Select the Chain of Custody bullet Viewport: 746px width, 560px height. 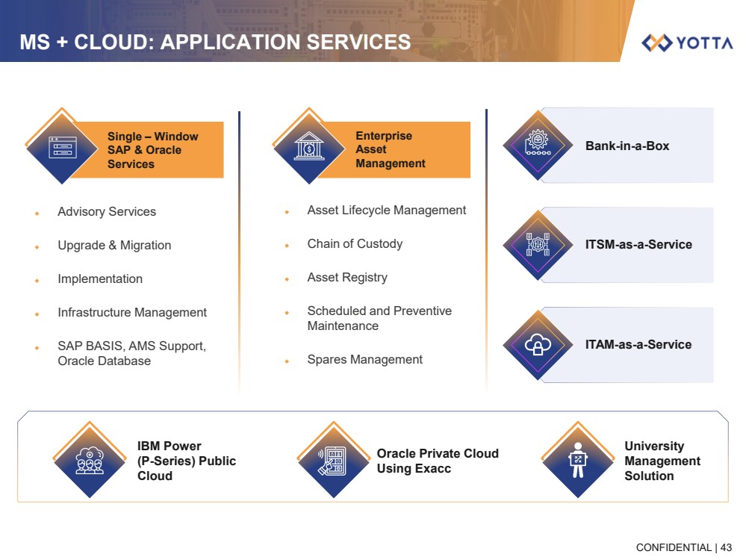click(355, 244)
